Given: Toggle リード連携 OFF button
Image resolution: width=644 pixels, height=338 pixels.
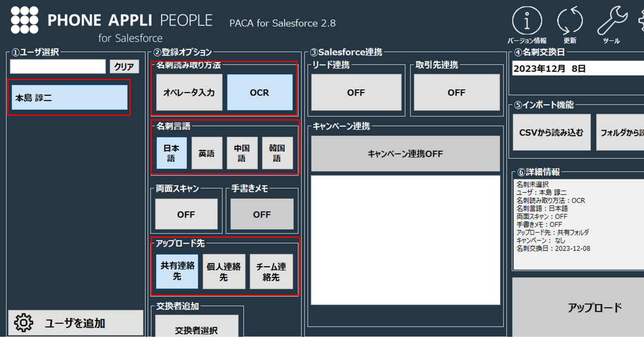Looking at the screenshot, I should click(x=356, y=92).
